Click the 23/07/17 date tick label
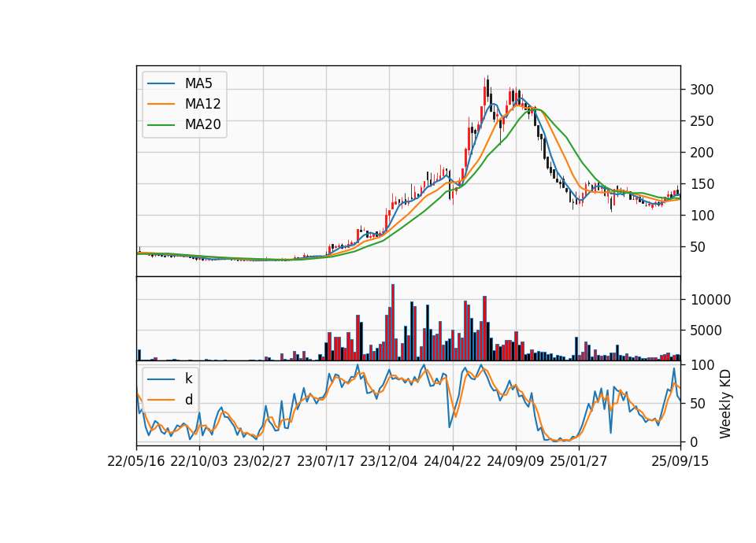Viewport: 756px width, 543px height. [x=326, y=461]
